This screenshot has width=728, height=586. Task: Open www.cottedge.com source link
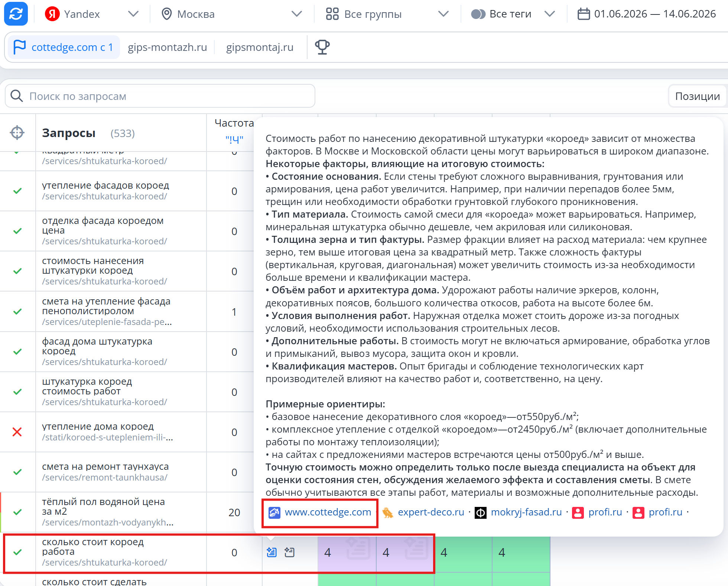tap(328, 512)
